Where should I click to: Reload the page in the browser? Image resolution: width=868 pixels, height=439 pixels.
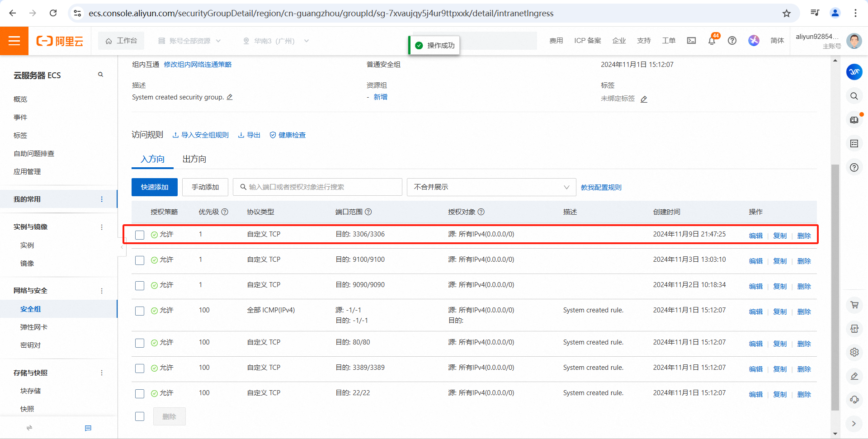point(53,13)
